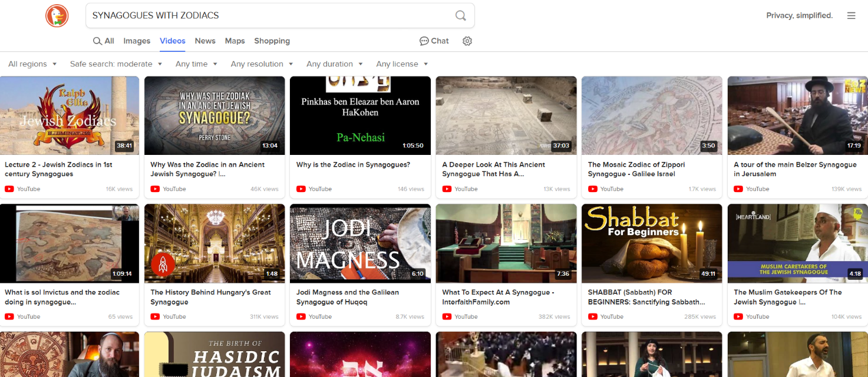Play the 3:50 Zippori mosaic thumbnail
Image resolution: width=868 pixels, height=377 pixels.
click(652, 115)
